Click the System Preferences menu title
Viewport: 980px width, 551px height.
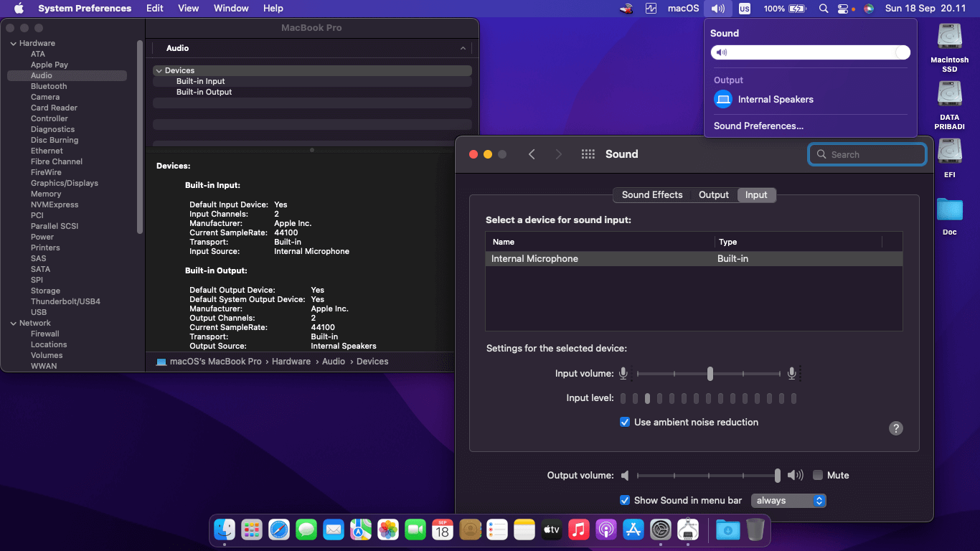click(x=85, y=9)
